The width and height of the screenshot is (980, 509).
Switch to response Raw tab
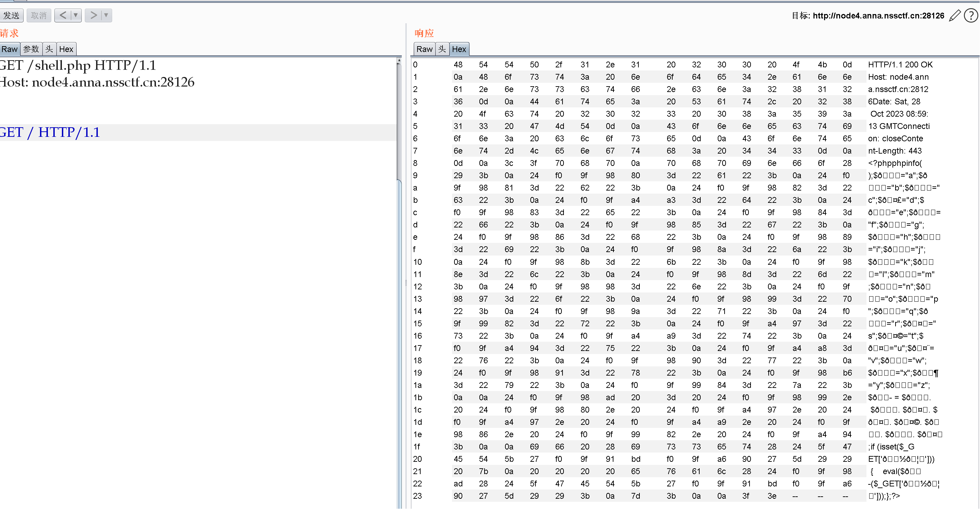(424, 49)
